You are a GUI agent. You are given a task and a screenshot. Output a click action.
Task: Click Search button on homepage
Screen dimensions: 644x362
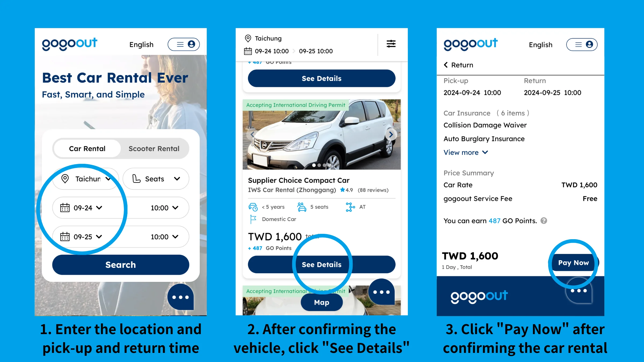[120, 264]
